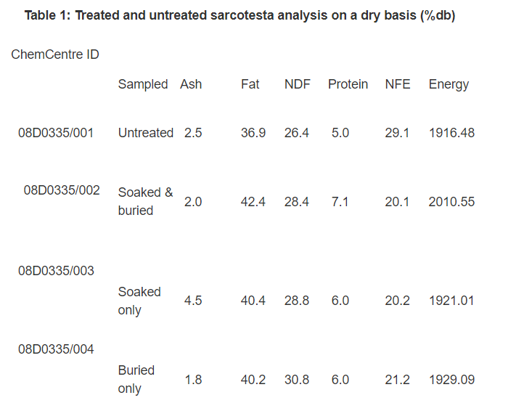Image resolution: width=532 pixels, height=411 pixels.
Task: Click the NDF column header
Action: [298, 84]
